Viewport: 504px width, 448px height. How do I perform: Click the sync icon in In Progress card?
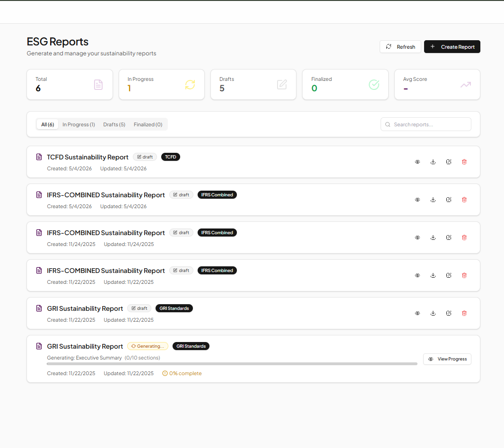[190, 85]
